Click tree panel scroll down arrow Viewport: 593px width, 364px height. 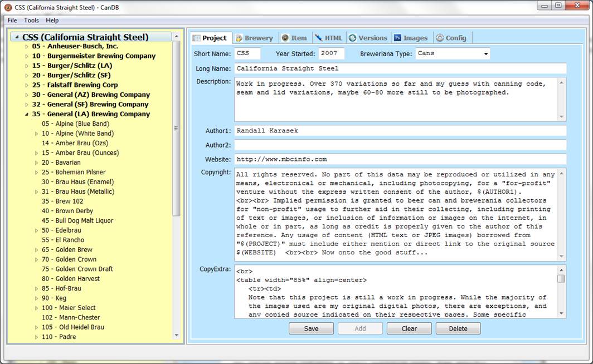coord(176,336)
